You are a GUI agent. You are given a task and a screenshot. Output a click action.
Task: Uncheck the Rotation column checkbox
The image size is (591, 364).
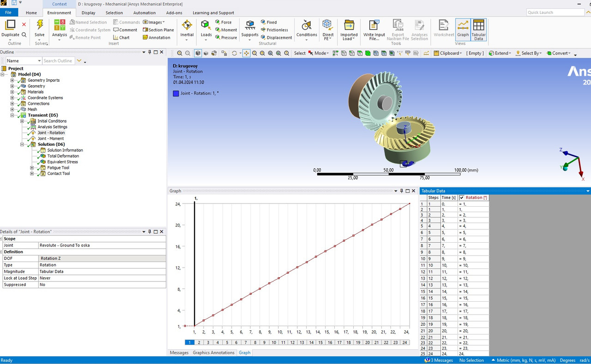pyautogui.click(x=462, y=197)
